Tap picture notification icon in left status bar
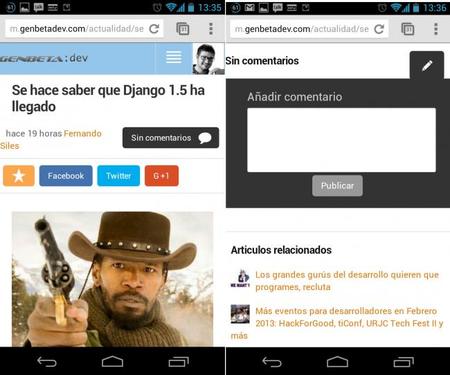450x375 pixels. pyautogui.click(x=25, y=7)
